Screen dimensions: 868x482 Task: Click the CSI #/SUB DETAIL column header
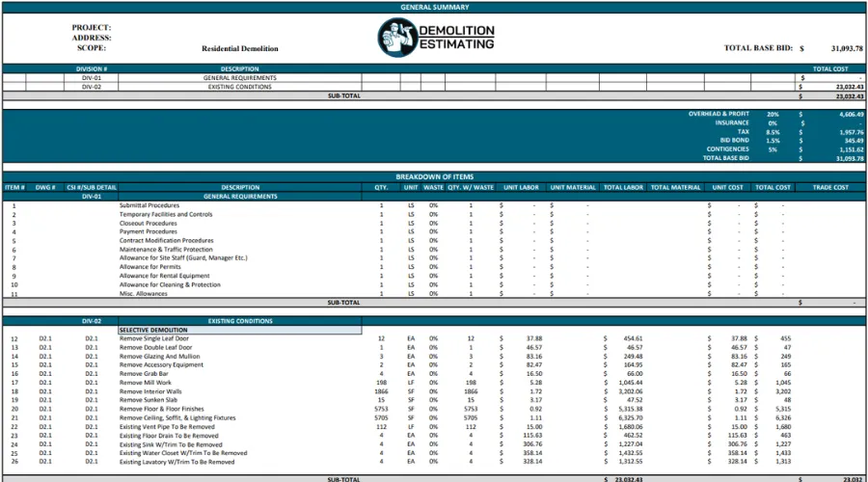(x=92, y=188)
